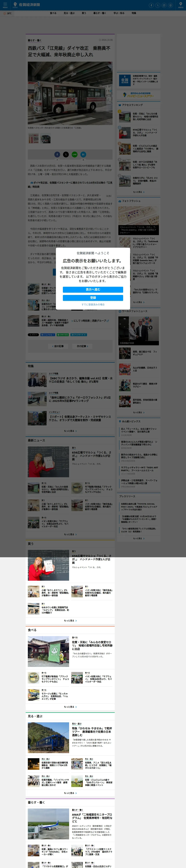
Task: Open the AREAS map pin icon
Action: tap(181, 5)
